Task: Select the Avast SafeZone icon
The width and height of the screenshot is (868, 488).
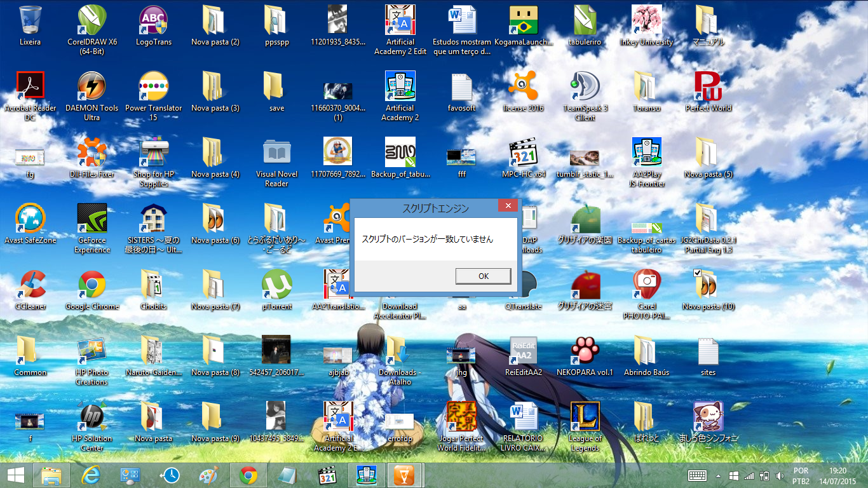Action: [x=30, y=224]
